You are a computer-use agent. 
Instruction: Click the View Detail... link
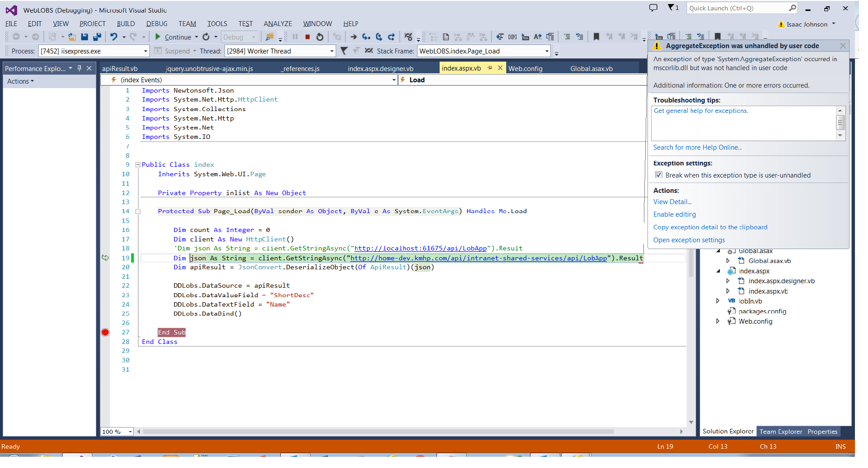672,202
